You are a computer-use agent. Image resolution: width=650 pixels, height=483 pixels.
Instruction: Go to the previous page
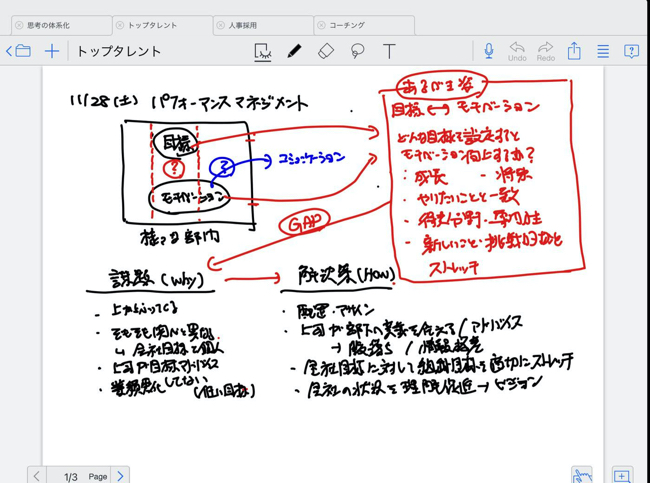(x=37, y=476)
